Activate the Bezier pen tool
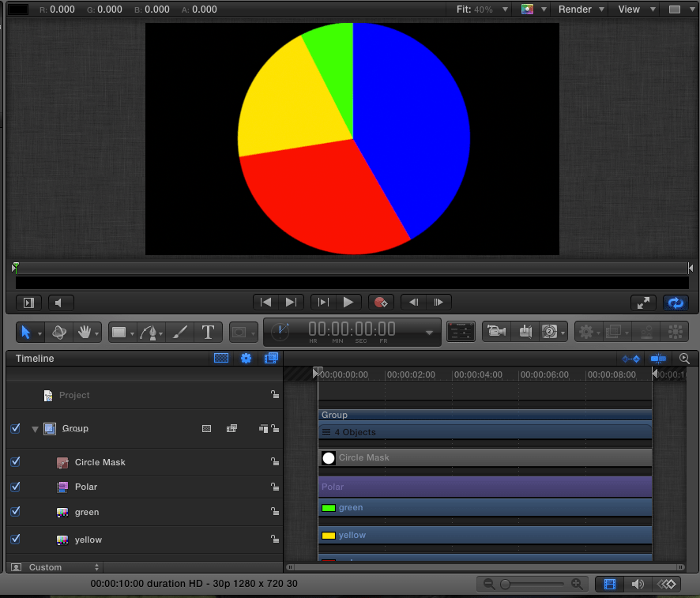Image resolution: width=700 pixels, height=598 pixels. pyautogui.click(x=149, y=333)
